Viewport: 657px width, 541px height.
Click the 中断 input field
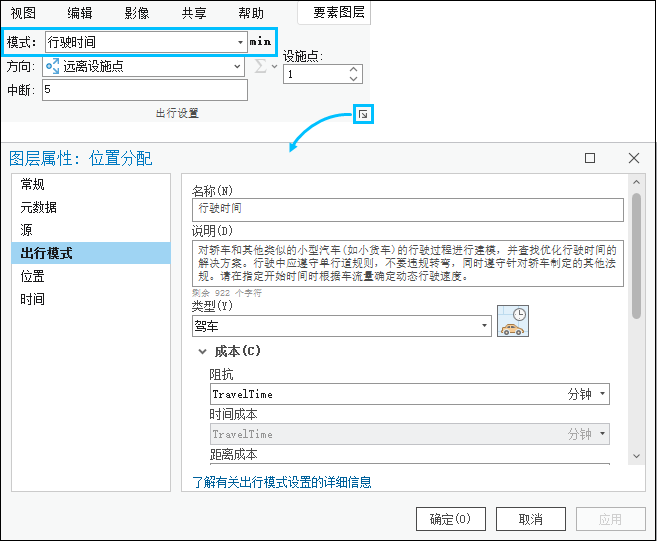pyautogui.click(x=144, y=90)
